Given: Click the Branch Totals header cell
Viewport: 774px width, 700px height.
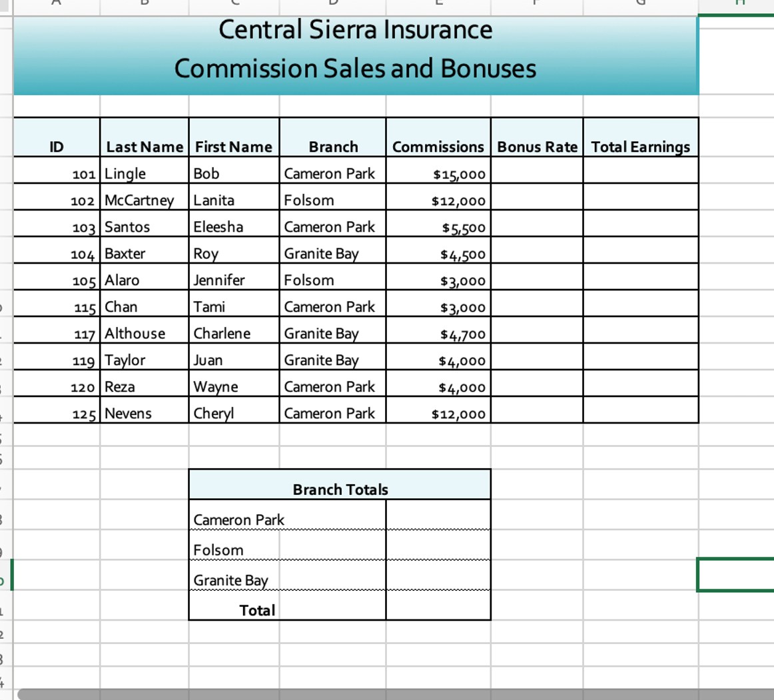Looking at the screenshot, I should pyautogui.click(x=340, y=488).
